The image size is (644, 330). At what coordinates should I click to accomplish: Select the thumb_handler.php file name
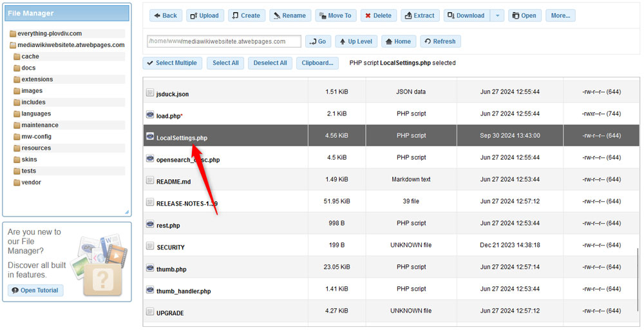(184, 291)
